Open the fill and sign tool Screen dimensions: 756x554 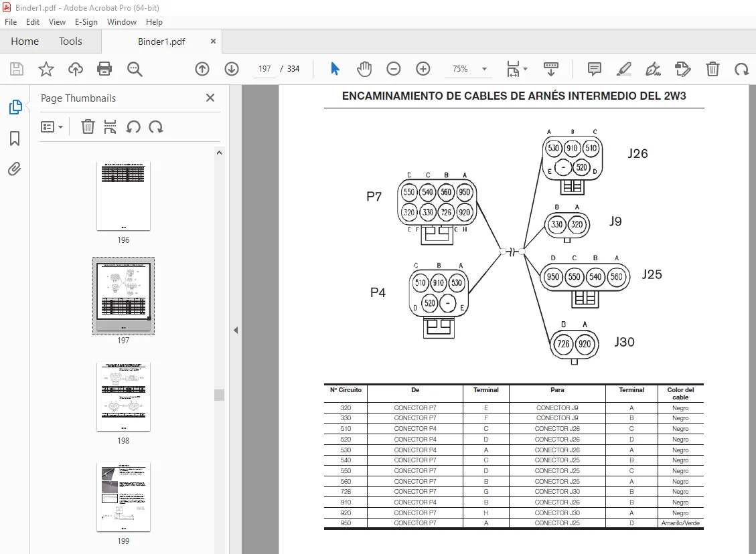[654, 69]
